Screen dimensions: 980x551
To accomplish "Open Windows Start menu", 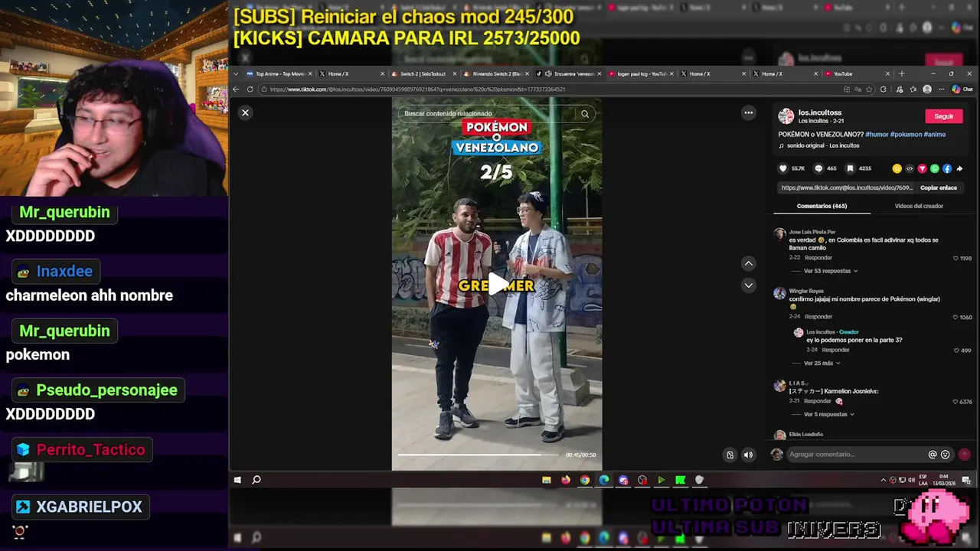I will coord(237,480).
